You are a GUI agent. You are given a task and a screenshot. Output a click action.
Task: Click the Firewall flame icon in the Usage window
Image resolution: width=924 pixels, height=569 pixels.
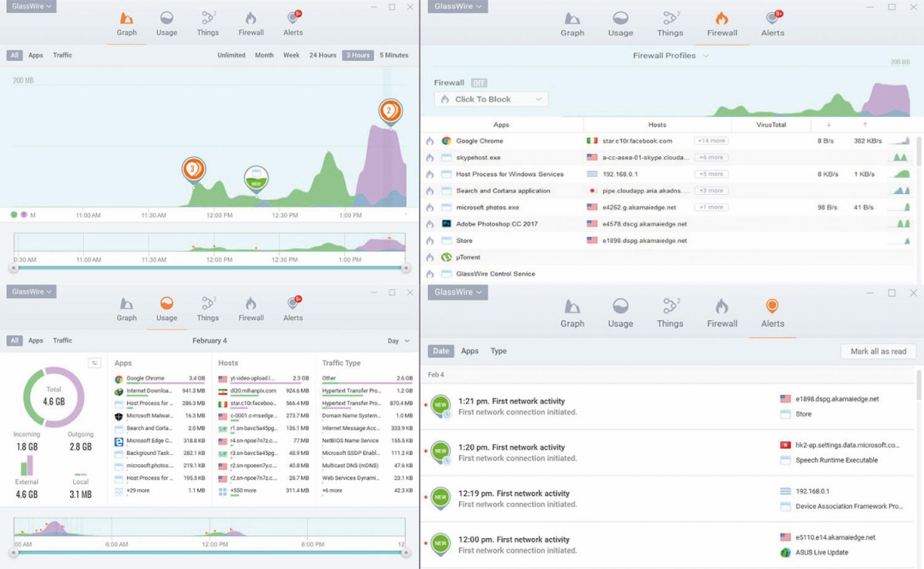point(251,303)
